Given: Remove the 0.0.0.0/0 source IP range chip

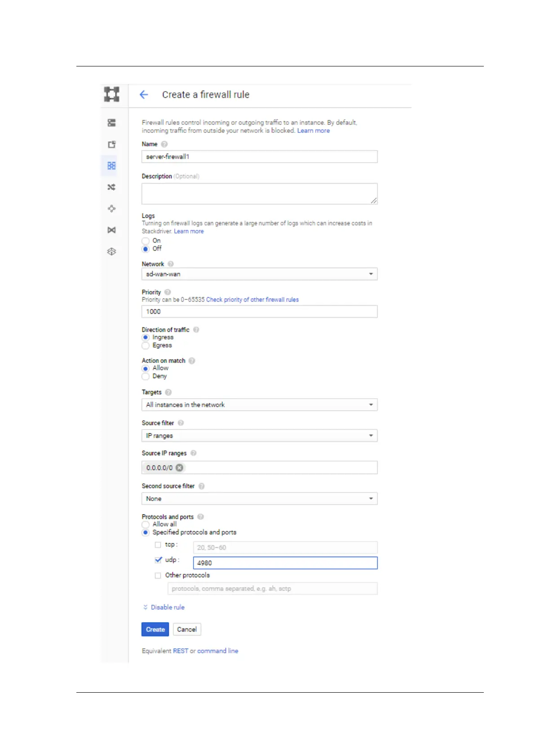Looking at the screenshot, I should [x=180, y=468].
